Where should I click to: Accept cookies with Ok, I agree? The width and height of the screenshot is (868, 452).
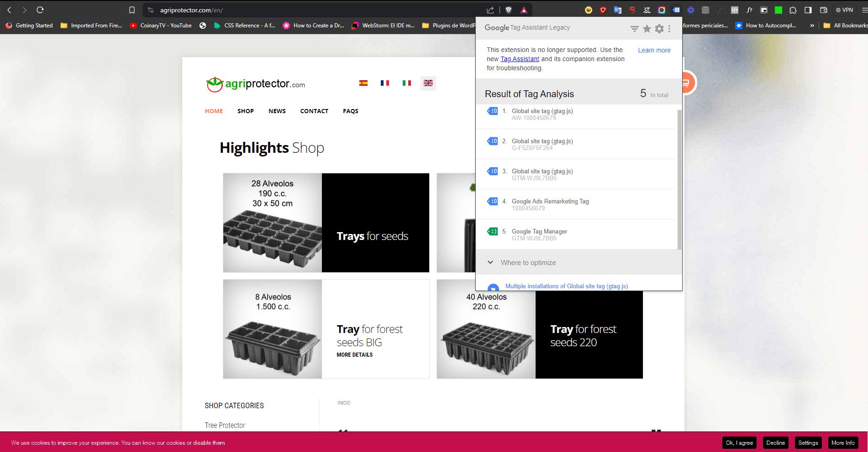739,442
